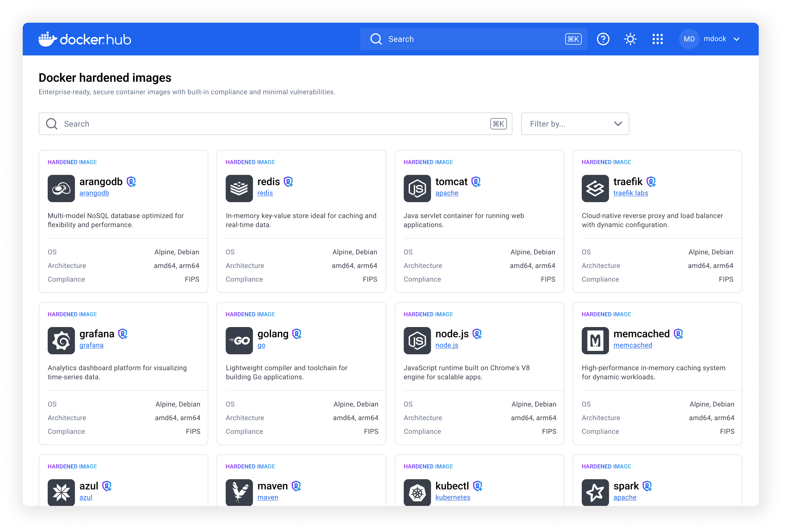Open the apps grid menu icon

tap(657, 39)
